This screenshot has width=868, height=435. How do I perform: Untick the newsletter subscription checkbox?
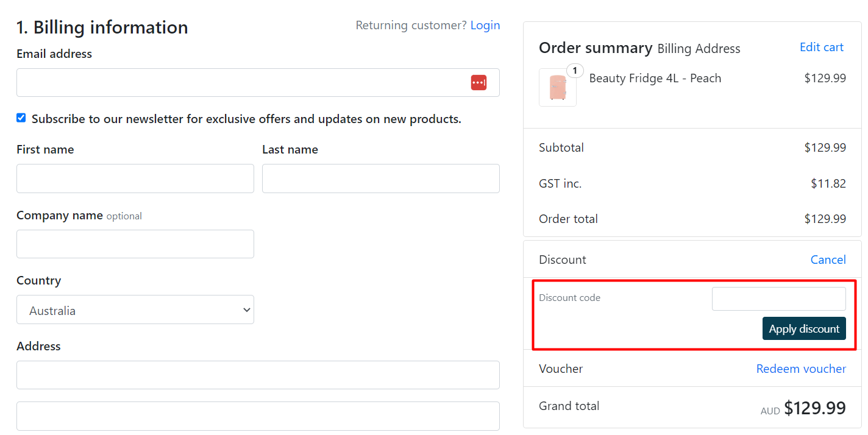(21, 118)
